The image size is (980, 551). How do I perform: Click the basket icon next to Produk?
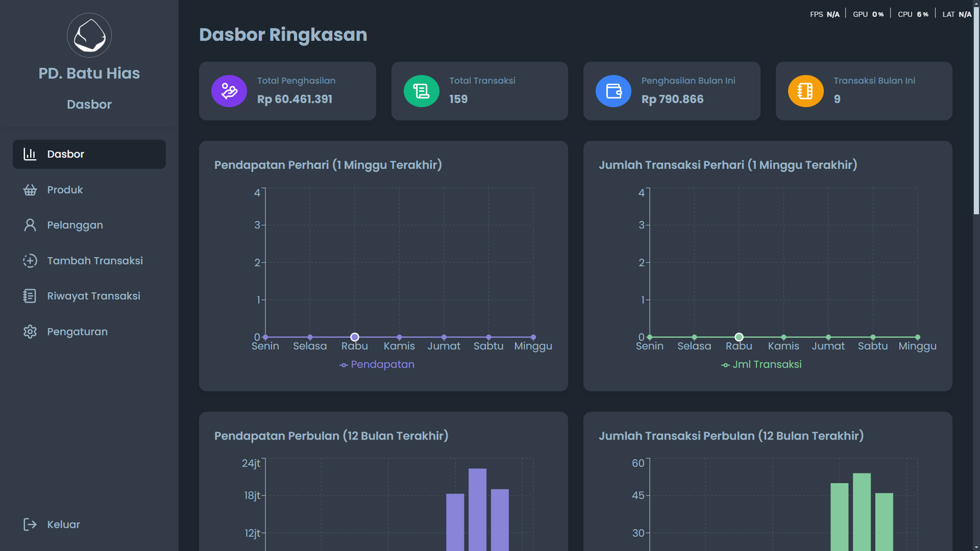[30, 190]
